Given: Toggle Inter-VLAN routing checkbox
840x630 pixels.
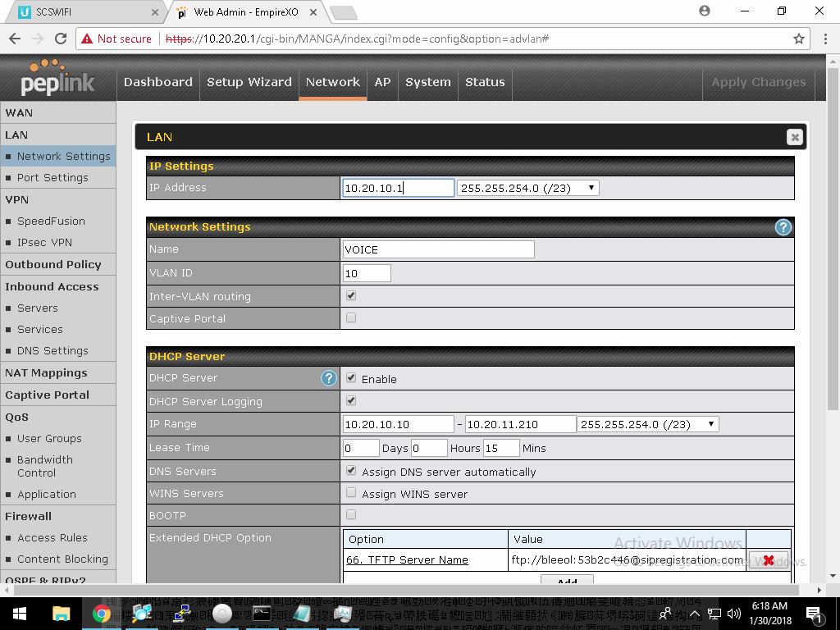Looking at the screenshot, I should coord(351,295).
